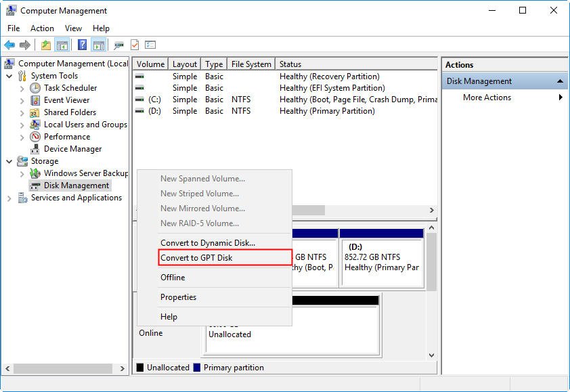Click the Performance gauge icon
570x392 pixels.
[x=35, y=137]
